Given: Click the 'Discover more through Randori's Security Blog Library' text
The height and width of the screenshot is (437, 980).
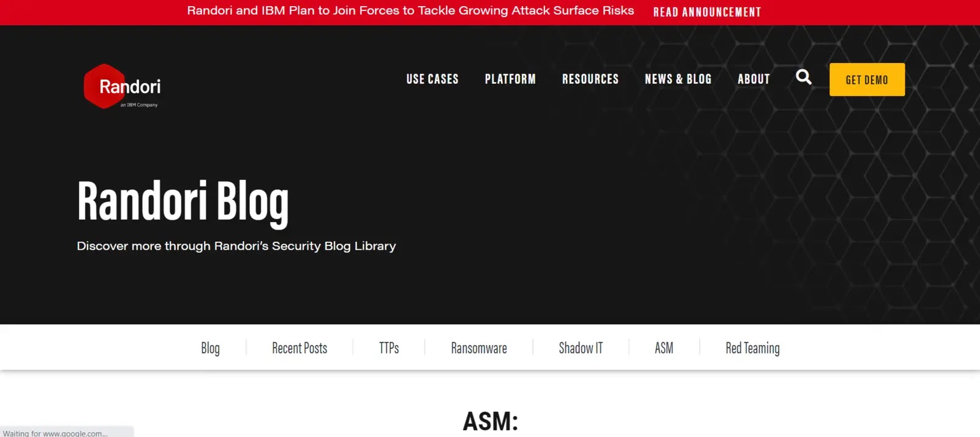Looking at the screenshot, I should click(x=236, y=246).
